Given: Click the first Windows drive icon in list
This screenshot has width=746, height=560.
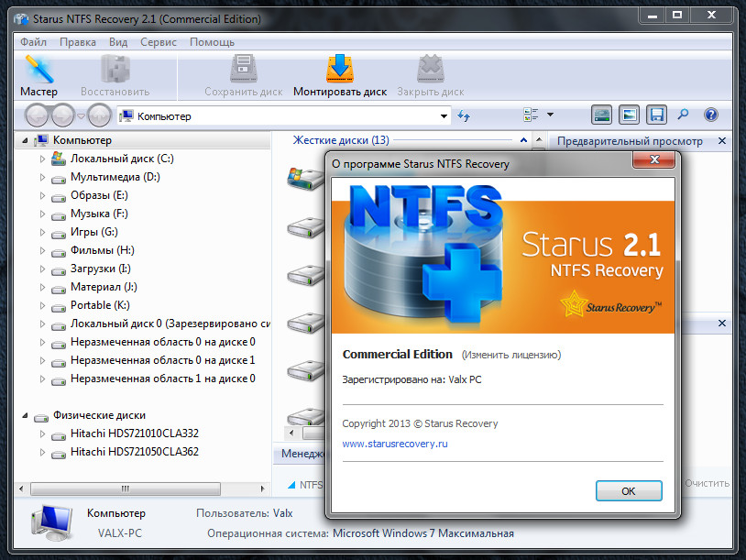Looking at the screenshot, I should click(x=305, y=179).
